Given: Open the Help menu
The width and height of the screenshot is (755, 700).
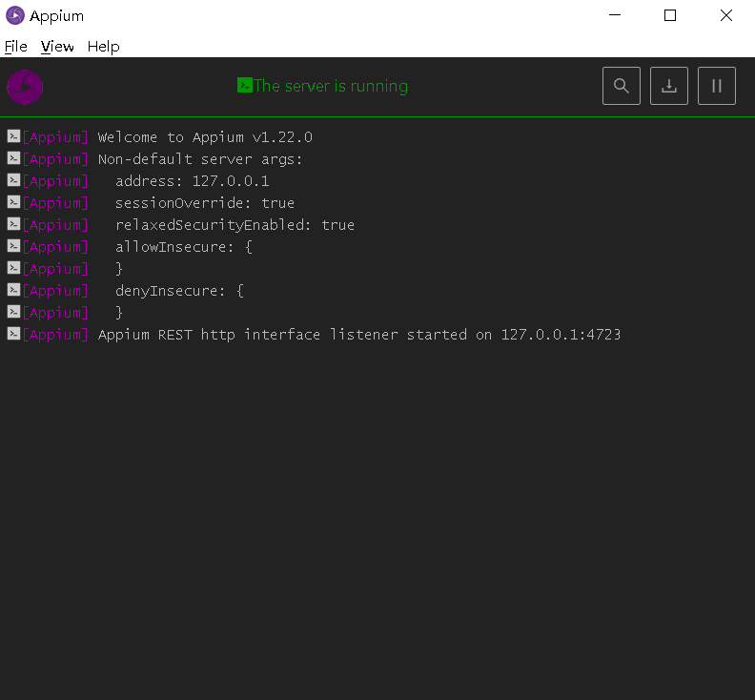Looking at the screenshot, I should point(104,47).
